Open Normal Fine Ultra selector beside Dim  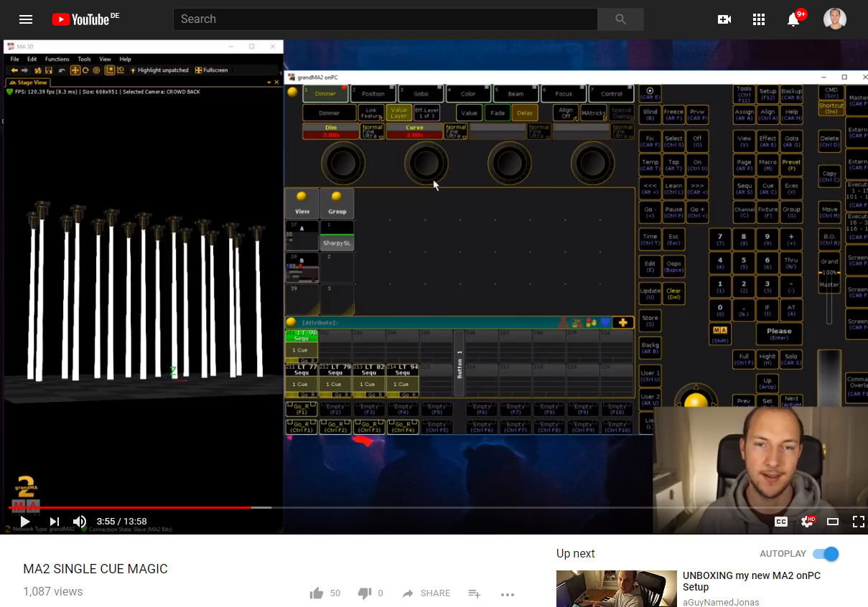click(x=372, y=131)
